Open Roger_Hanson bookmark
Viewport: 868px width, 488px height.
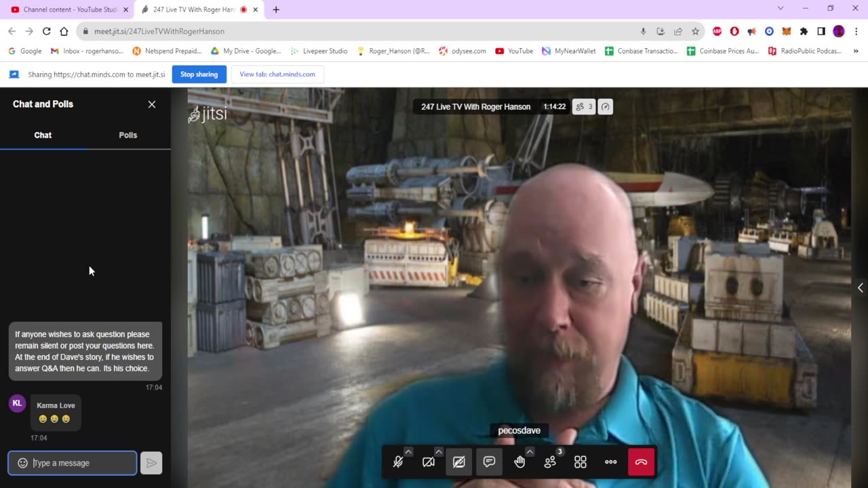[393, 51]
